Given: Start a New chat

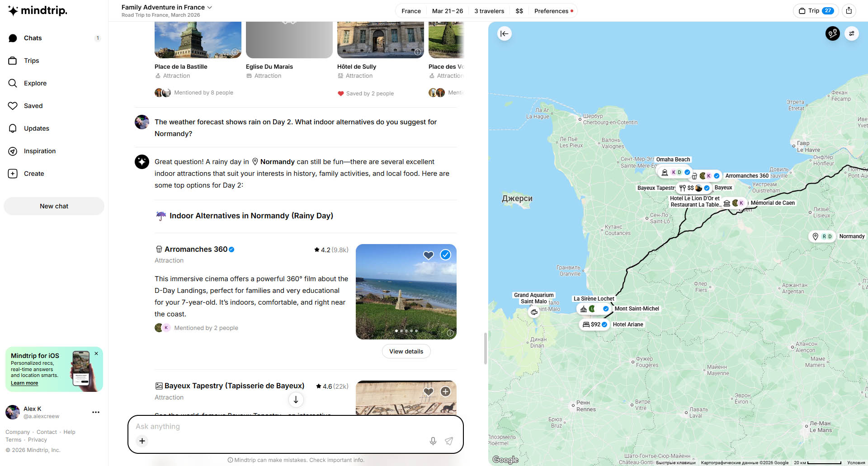Looking at the screenshot, I should [x=54, y=206].
